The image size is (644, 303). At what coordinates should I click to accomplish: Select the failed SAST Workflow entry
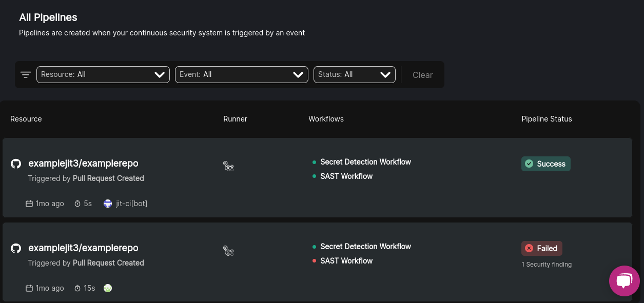click(346, 261)
